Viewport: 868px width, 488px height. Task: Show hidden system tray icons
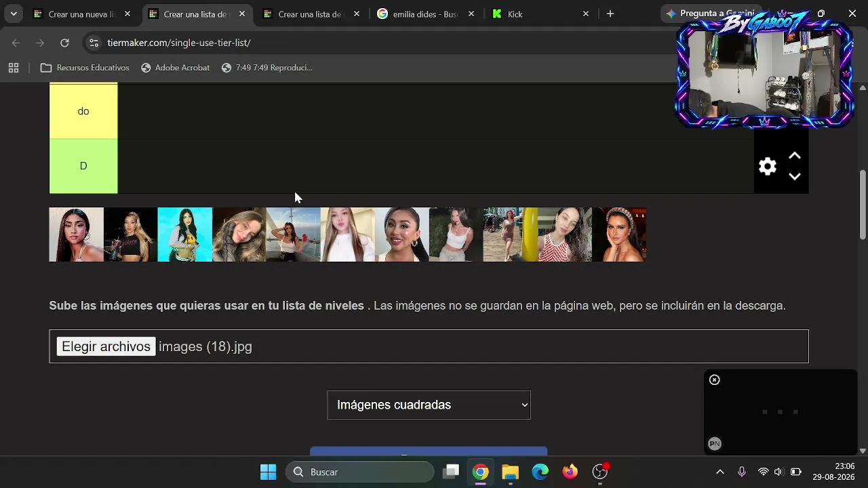tap(720, 472)
